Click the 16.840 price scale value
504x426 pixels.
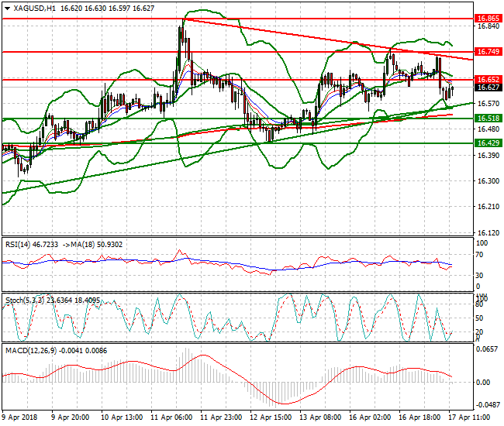point(488,26)
